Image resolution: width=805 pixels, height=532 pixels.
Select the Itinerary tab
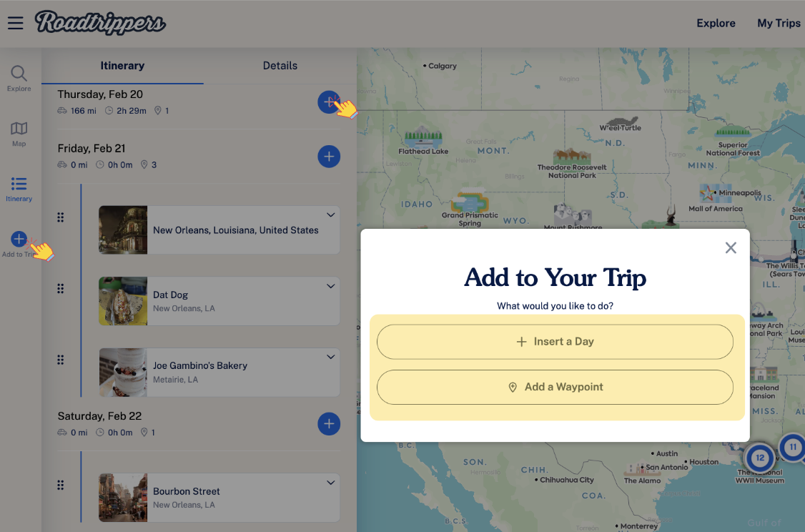click(x=122, y=66)
